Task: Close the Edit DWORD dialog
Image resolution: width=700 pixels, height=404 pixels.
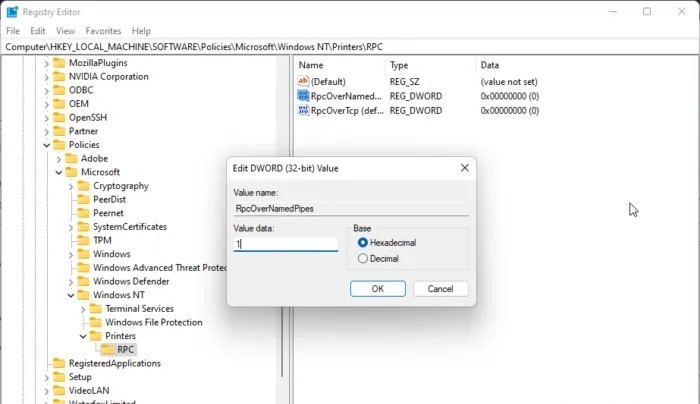Action: point(464,168)
